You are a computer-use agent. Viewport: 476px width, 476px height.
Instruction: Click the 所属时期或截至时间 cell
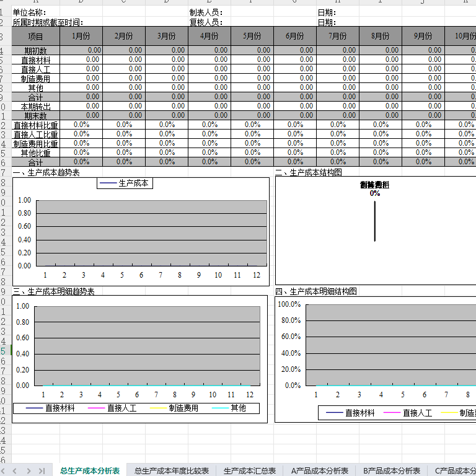tap(48, 22)
